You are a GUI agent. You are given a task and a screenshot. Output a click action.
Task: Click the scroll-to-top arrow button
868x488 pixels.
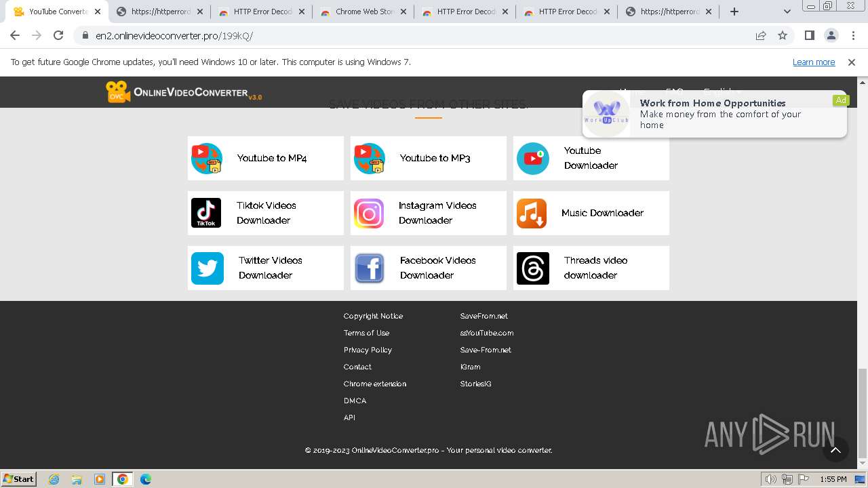835,449
